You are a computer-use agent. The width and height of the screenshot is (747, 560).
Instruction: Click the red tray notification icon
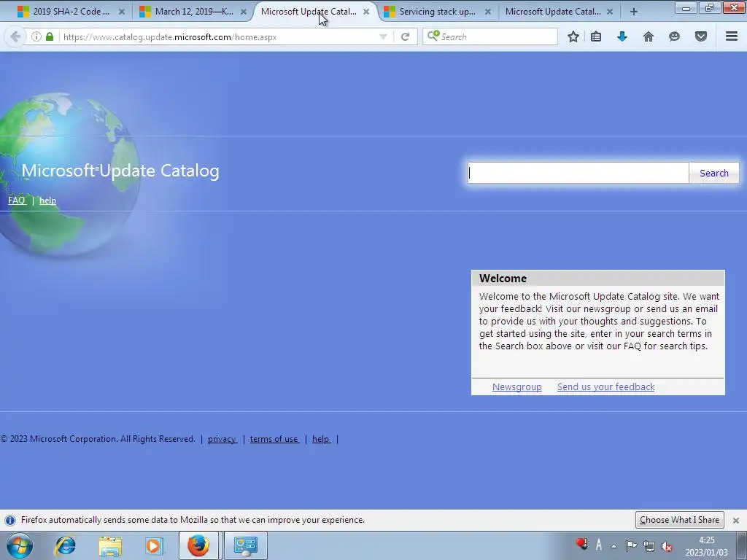click(x=581, y=544)
